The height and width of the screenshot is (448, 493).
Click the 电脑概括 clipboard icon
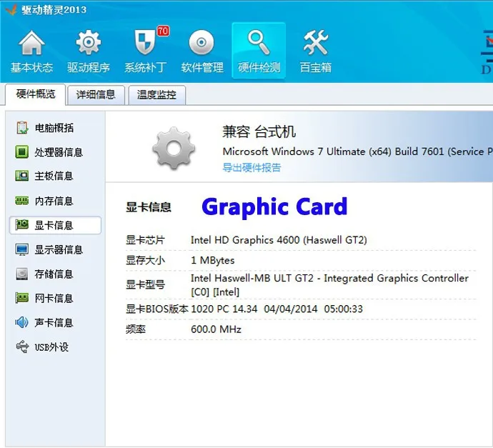tap(22, 128)
